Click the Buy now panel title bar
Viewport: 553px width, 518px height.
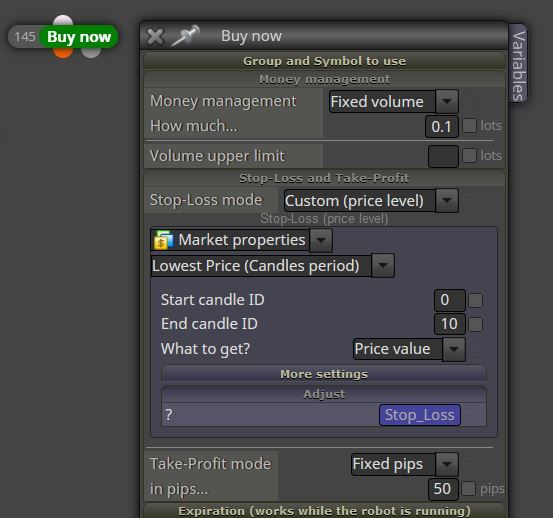pos(324,36)
